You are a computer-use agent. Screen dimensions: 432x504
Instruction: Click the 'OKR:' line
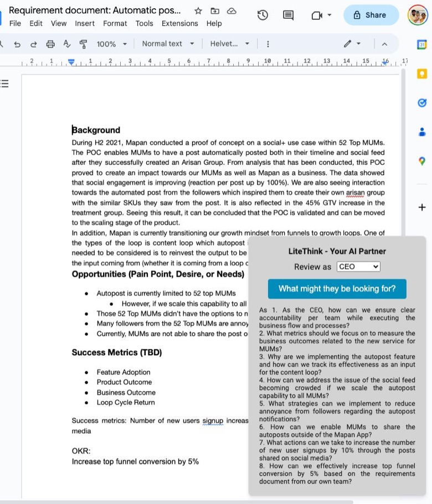81,451
